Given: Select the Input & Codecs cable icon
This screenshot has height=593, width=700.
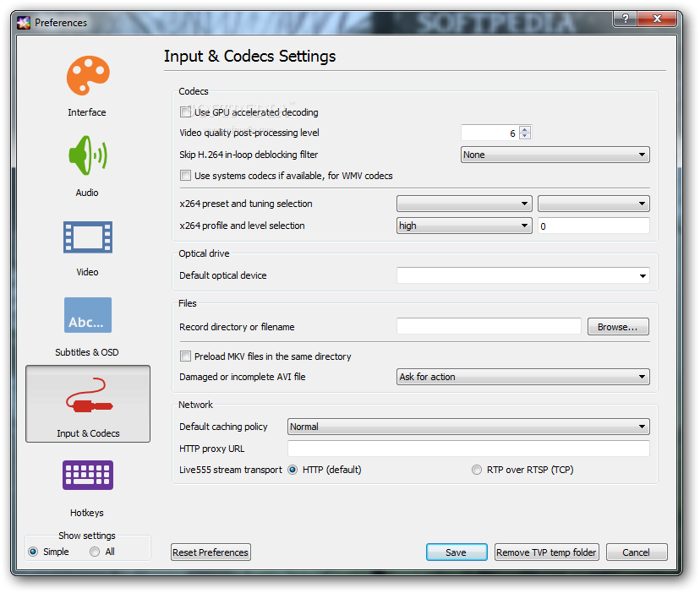Looking at the screenshot, I should [x=89, y=394].
